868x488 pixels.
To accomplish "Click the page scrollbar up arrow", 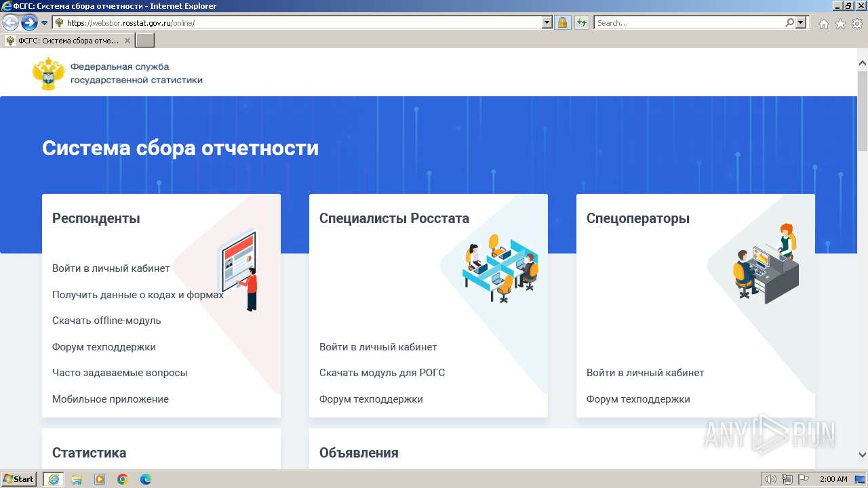I will pyautogui.click(x=863, y=63).
